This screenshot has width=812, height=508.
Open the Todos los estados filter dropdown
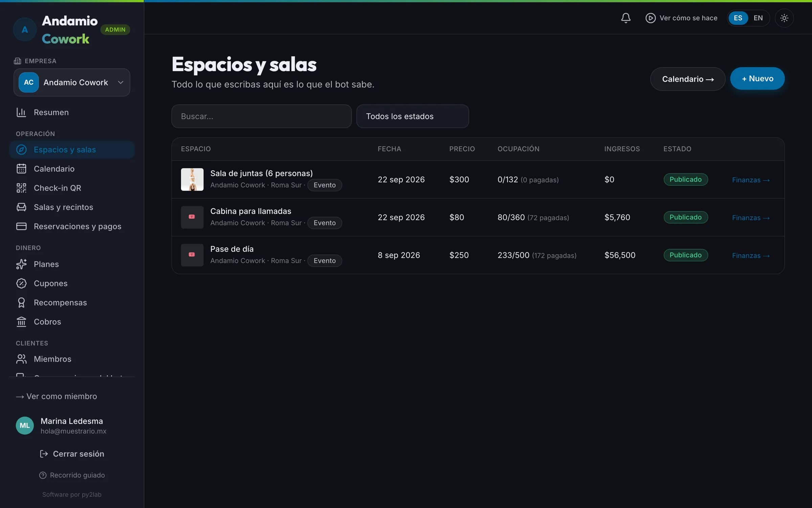pyautogui.click(x=412, y=116)
